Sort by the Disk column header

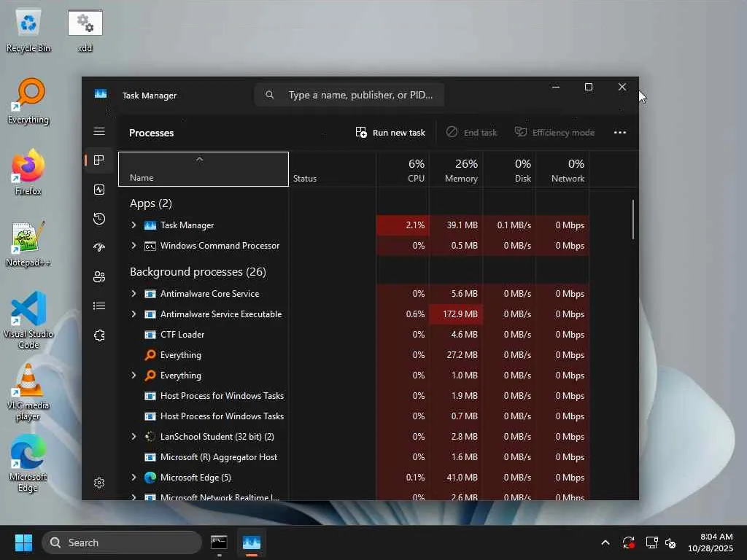510,169
